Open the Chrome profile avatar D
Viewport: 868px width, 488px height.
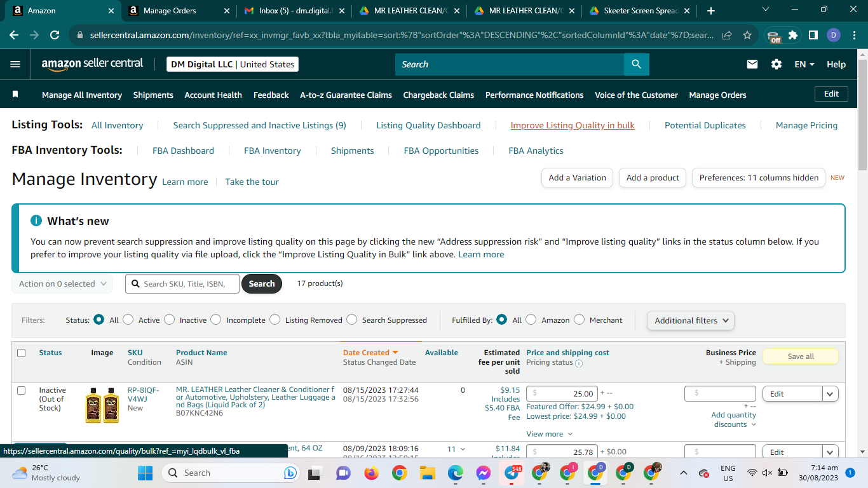tap(834, 35)
